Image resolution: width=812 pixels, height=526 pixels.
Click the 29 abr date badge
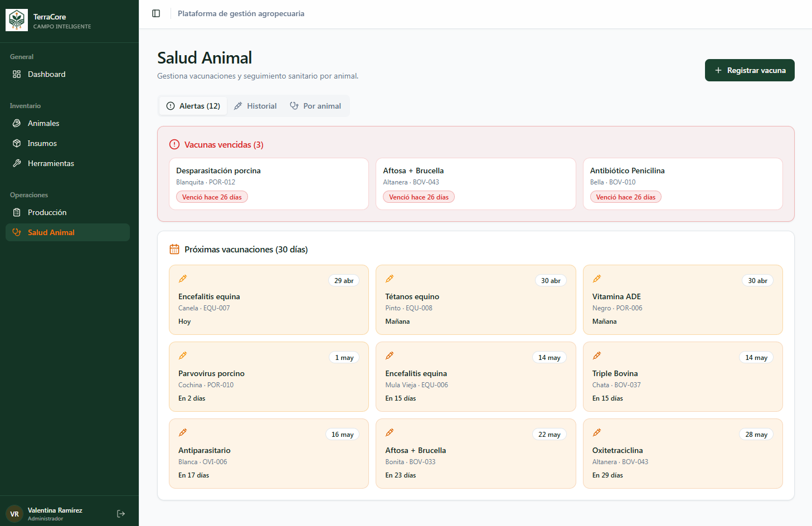coord(344,280)
